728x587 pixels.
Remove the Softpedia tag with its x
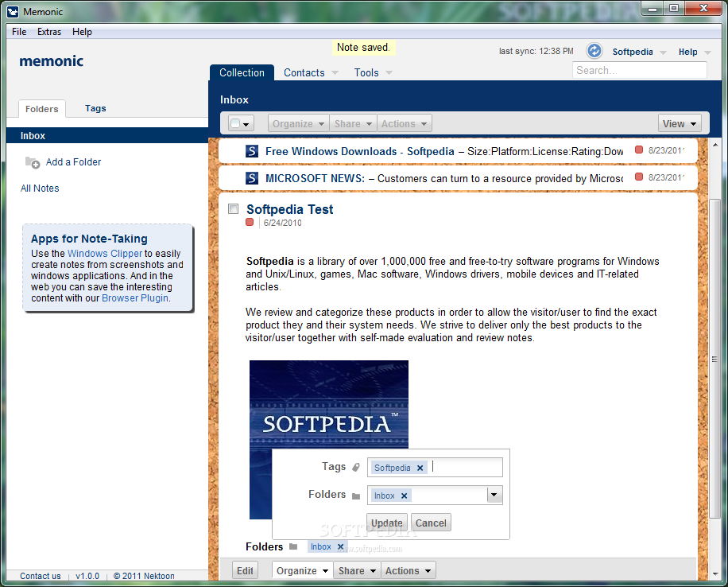(x=420, y=468)
